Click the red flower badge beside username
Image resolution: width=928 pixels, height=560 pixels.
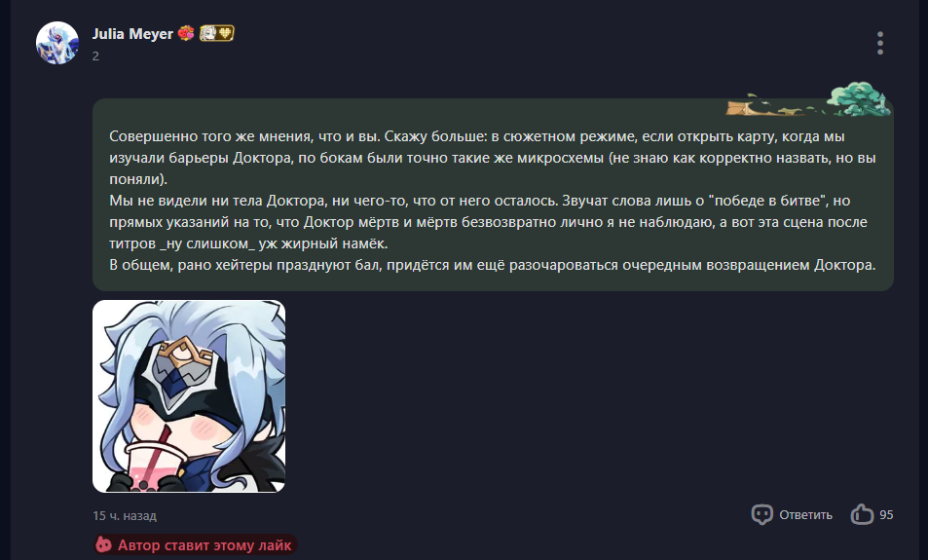(x=186, y=33)
